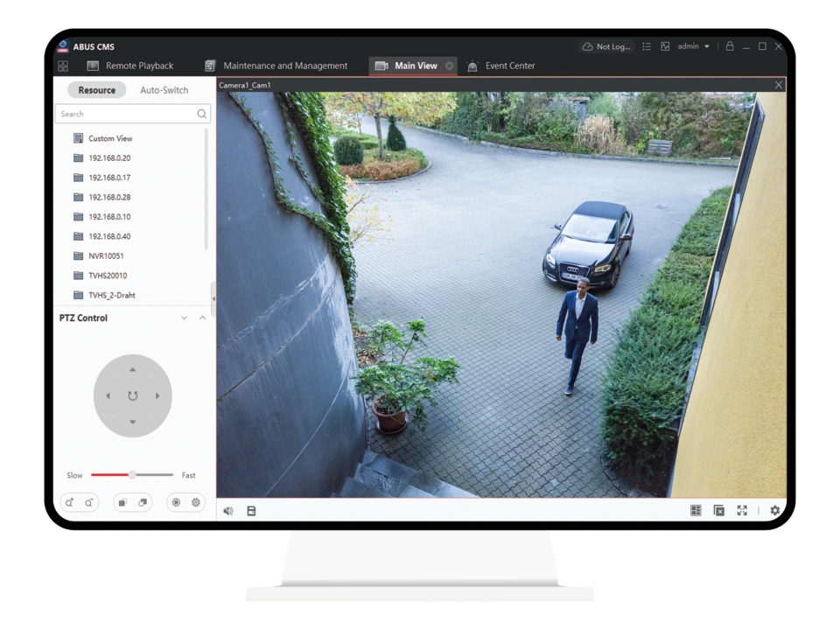Open the task list icon in title bar
Image resolution: width=840 pixels, height=630 pixels.
pyautogui.click(x=647, y=46)
